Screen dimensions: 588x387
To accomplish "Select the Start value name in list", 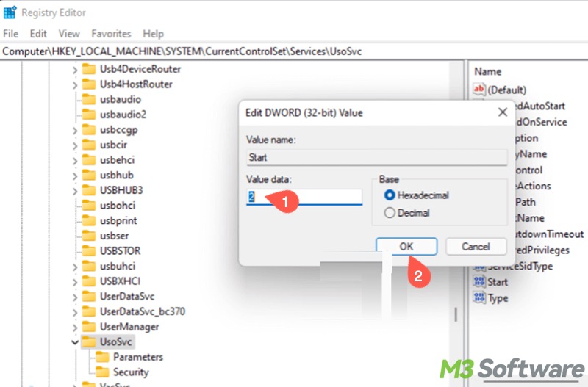I will tap(498, 282).
